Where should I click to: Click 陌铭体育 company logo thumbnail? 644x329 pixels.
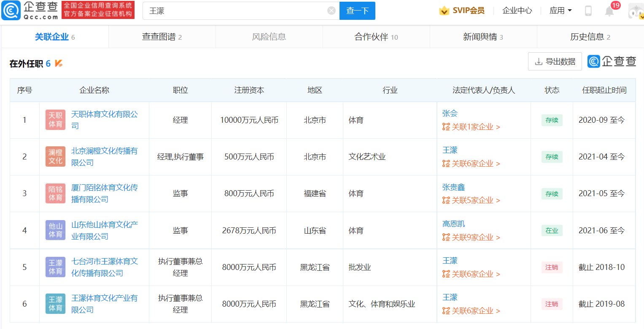tap(55, 193)
